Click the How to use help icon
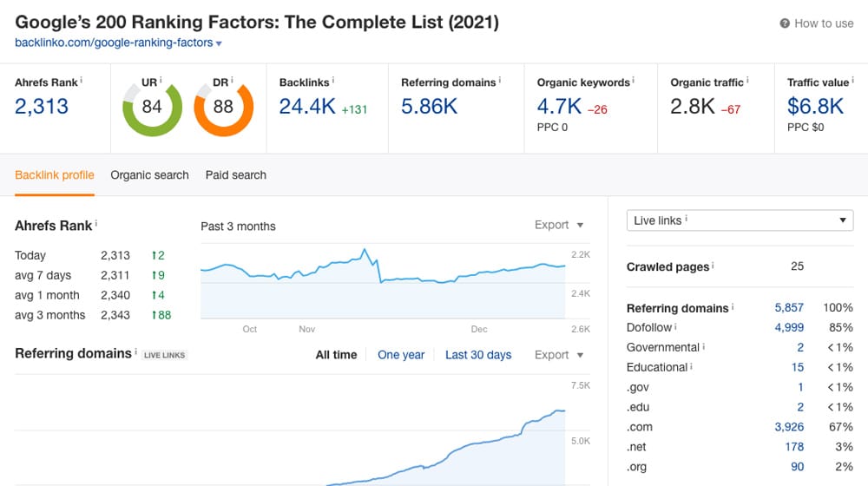Viewport: 868px width, 486px height. click(x=785, y=23)
